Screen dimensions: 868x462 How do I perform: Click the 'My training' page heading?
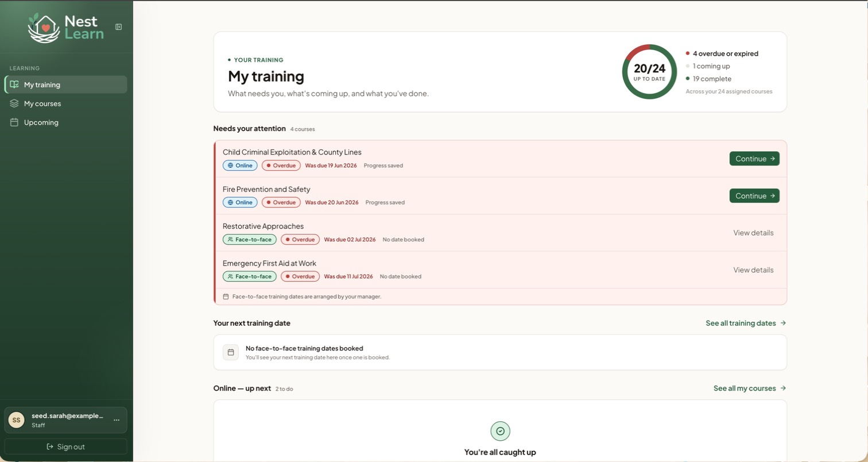click(x=266, y=76)
